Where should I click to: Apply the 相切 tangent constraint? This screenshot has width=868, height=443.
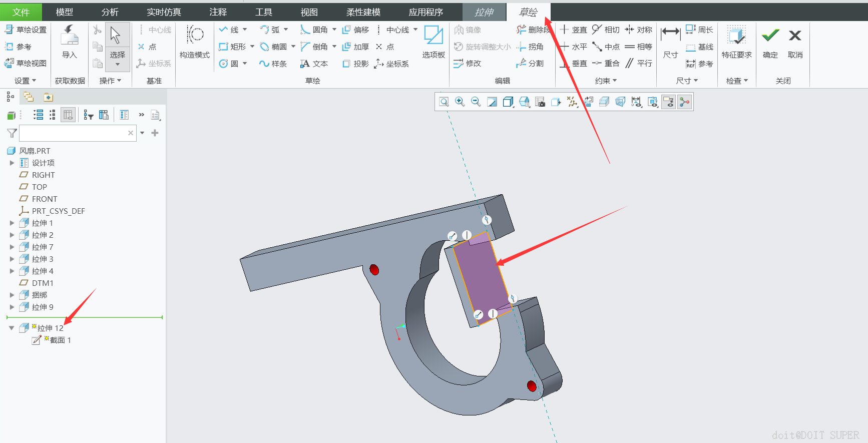606,30
